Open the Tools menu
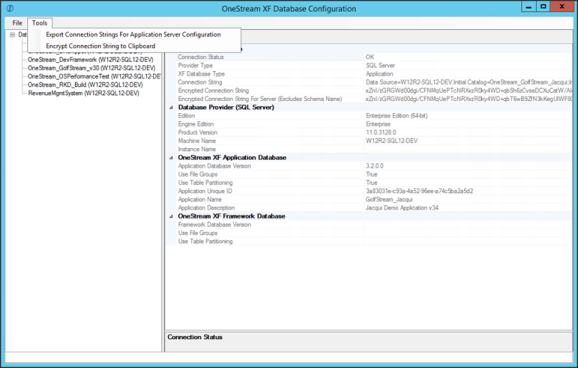 coord(39,23)
